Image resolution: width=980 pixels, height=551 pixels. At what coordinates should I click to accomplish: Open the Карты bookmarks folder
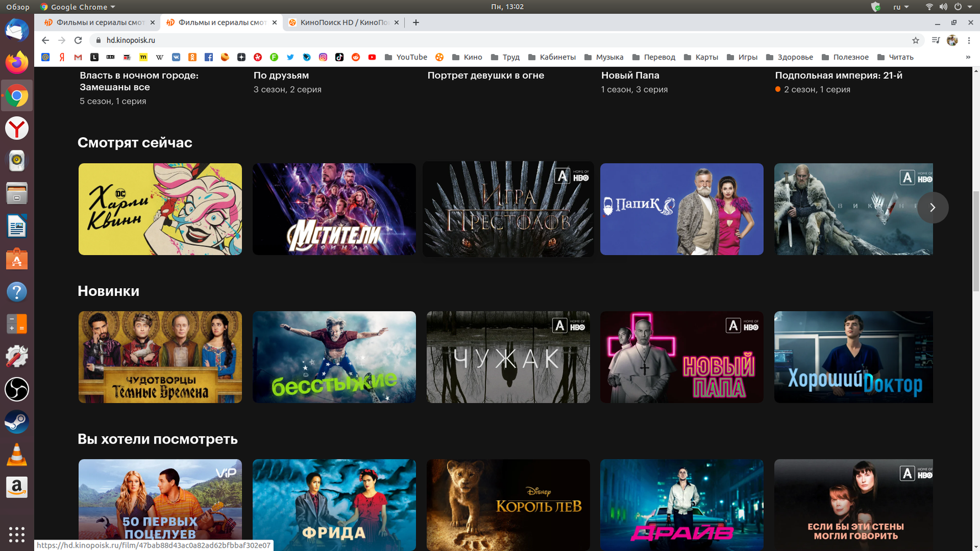701,57
